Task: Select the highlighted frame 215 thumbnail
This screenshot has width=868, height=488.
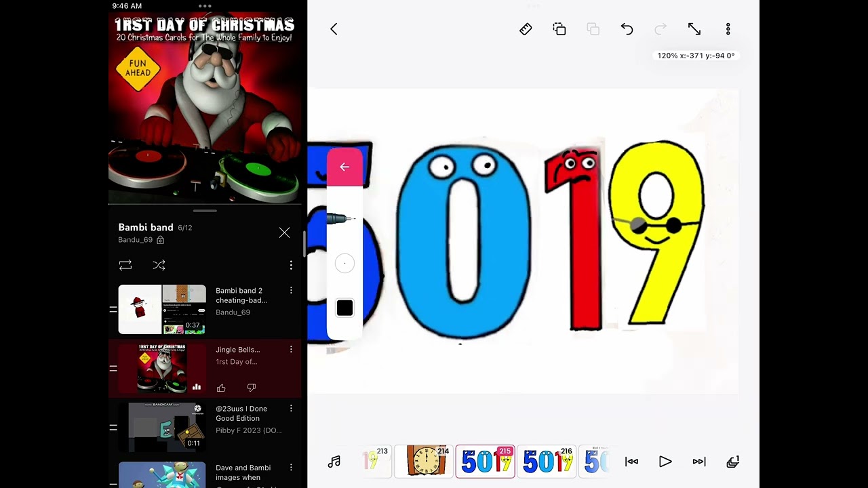Action: point(485,462)
